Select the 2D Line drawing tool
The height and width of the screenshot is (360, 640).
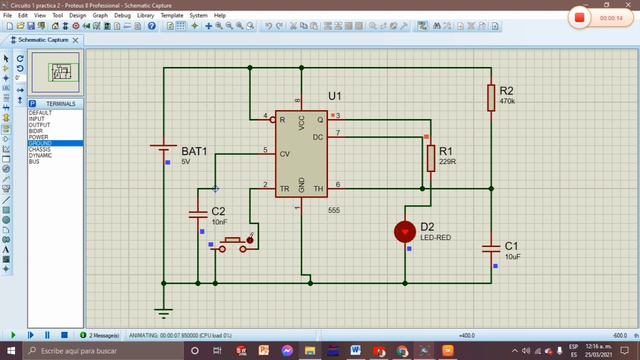click(x=6, y=200)
